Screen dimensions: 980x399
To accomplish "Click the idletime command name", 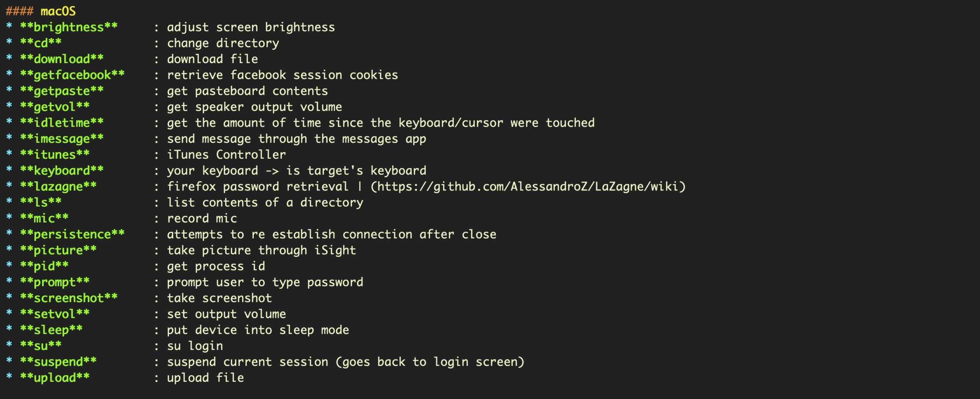I will (x=62, y=123).
